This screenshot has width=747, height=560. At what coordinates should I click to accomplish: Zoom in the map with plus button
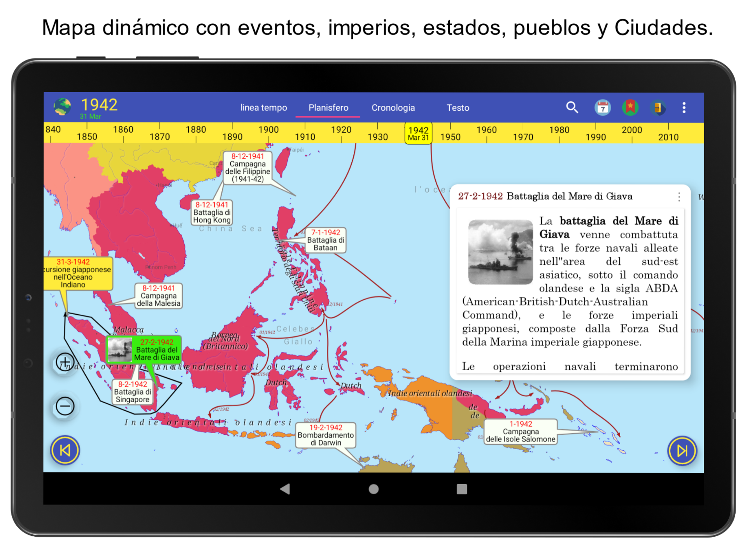(65, 362)
